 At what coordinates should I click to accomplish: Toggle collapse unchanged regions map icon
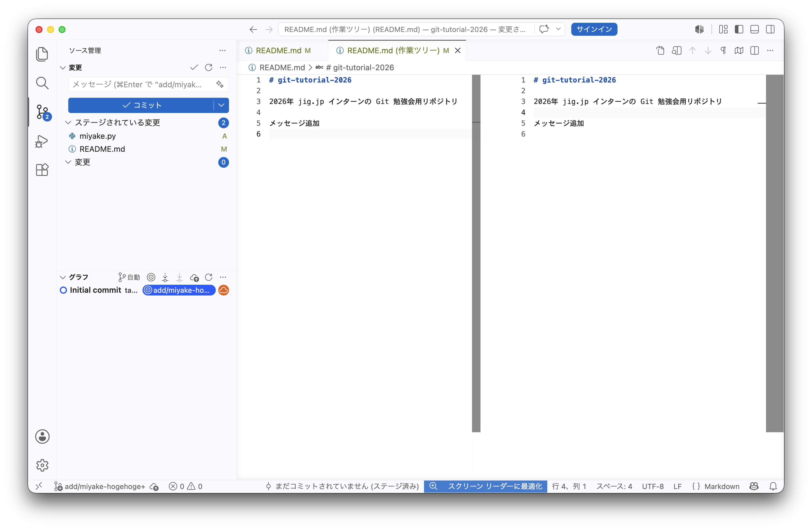(x=739, y=50)
